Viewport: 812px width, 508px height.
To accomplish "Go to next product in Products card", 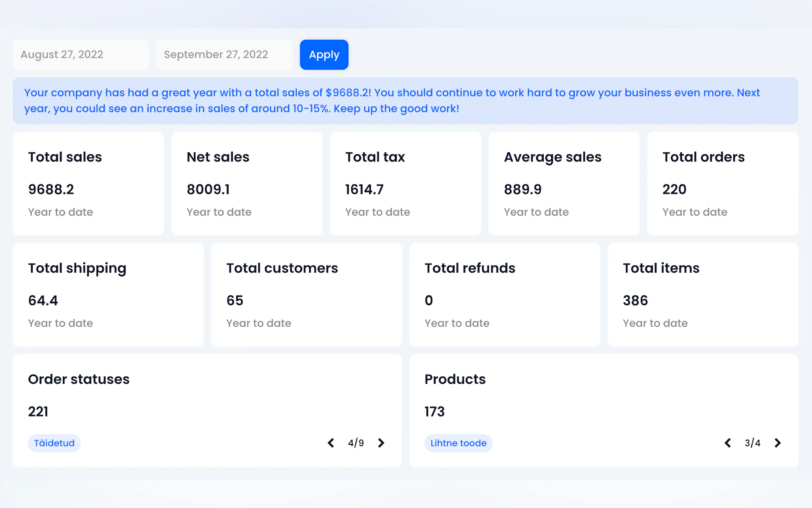I will [777, 443].
